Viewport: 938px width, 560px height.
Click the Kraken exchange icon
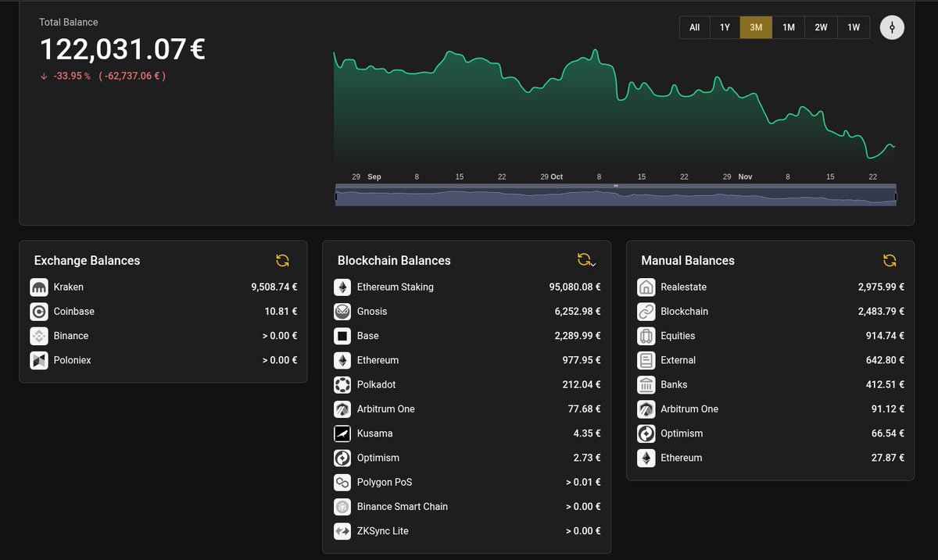pos(39,287)
